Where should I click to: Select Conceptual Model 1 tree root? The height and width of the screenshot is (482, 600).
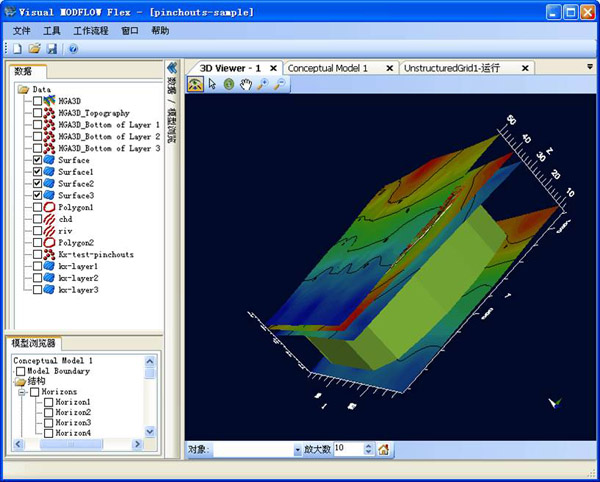53,361
